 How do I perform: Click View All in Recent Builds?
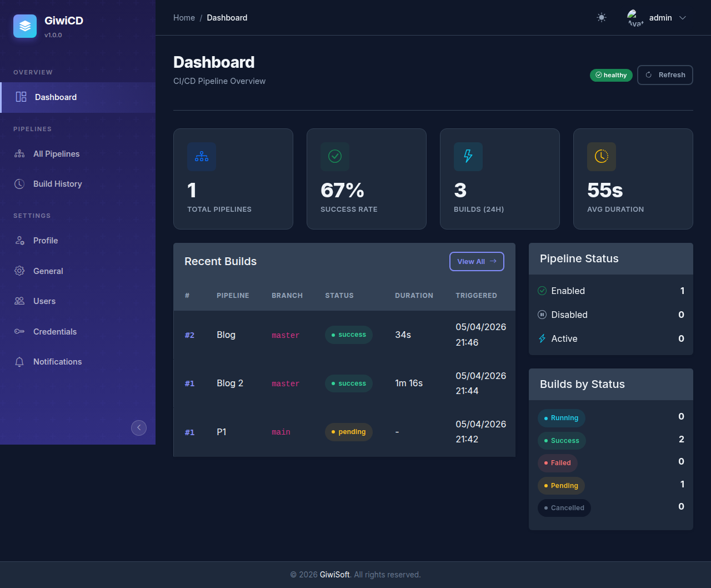coord(477,261)
